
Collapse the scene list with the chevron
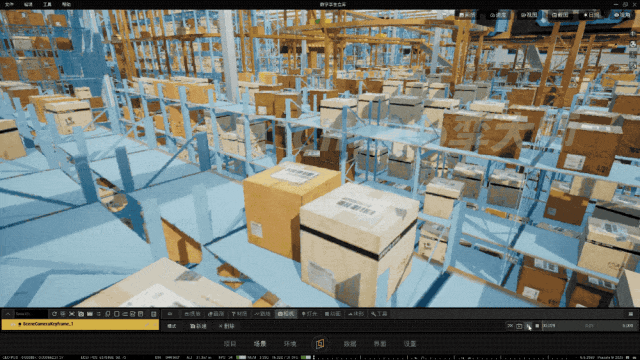tap(7, 314)
